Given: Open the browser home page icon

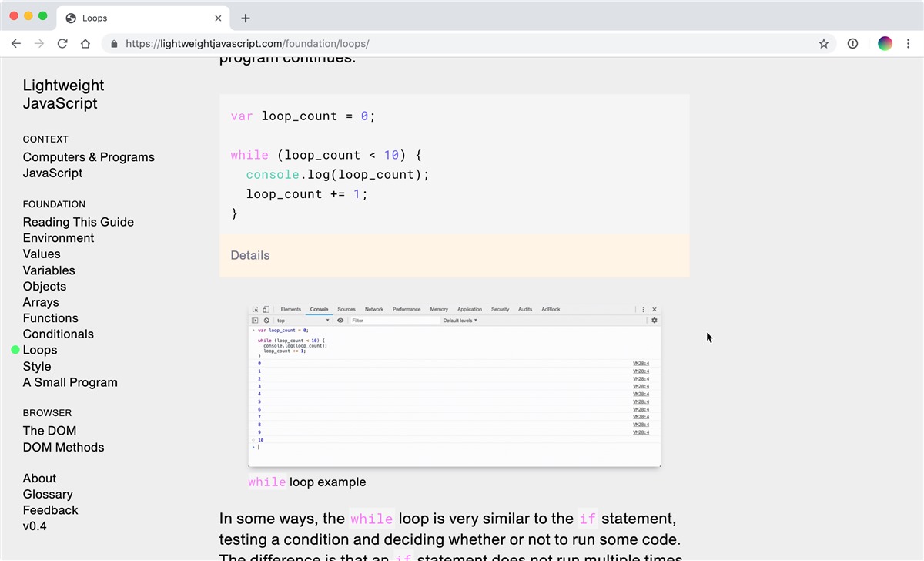Looking at the screenshot, I should (85, 44).
